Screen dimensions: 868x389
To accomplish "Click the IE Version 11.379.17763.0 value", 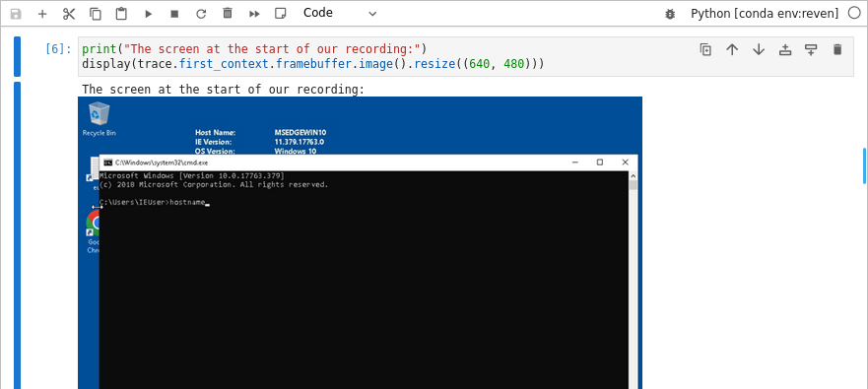I will (300, 142).
